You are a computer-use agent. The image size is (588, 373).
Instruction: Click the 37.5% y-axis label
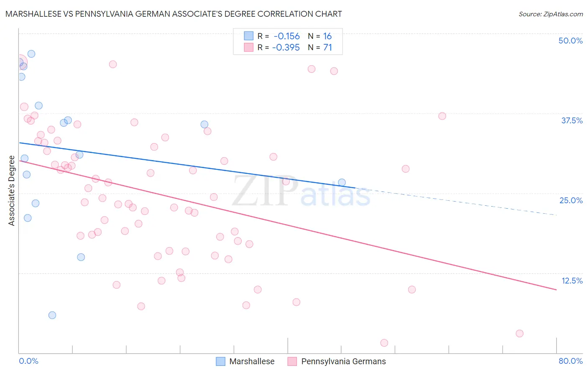coord(572,120)
